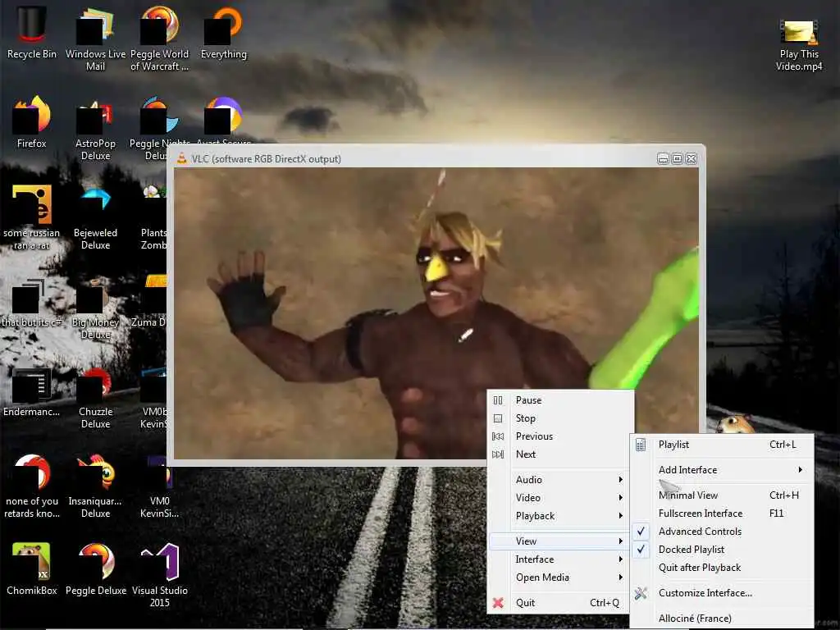Image resolution: width=840 pixels, height=630 pixels.
Task: Open the Recycle Bin desktop icon
Action: pyautogui.click(x=32, y=32)
